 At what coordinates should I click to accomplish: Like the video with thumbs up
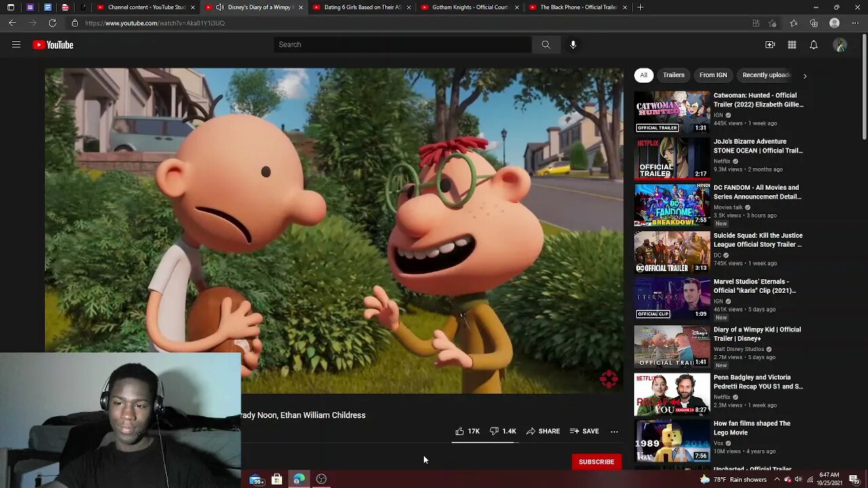(x=460, y=431)
